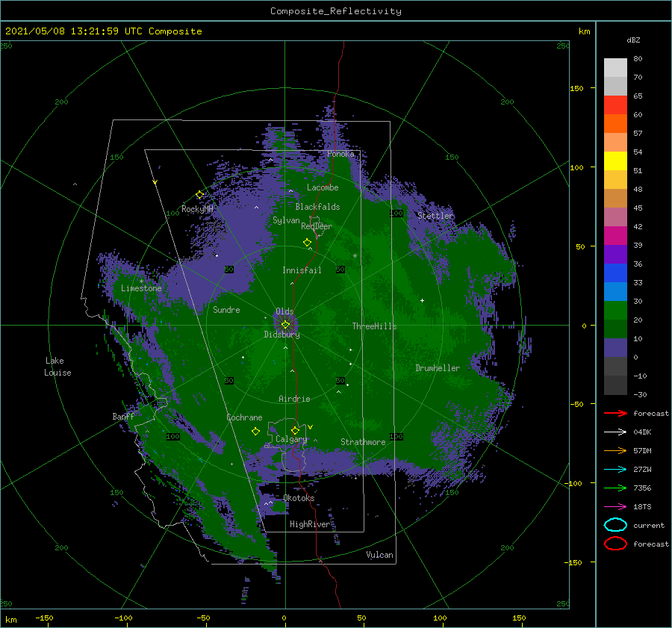Click the red forecast arrow in legend
Image resolution: width=672 pixels, height=628 pixels.
click(615, 413)
